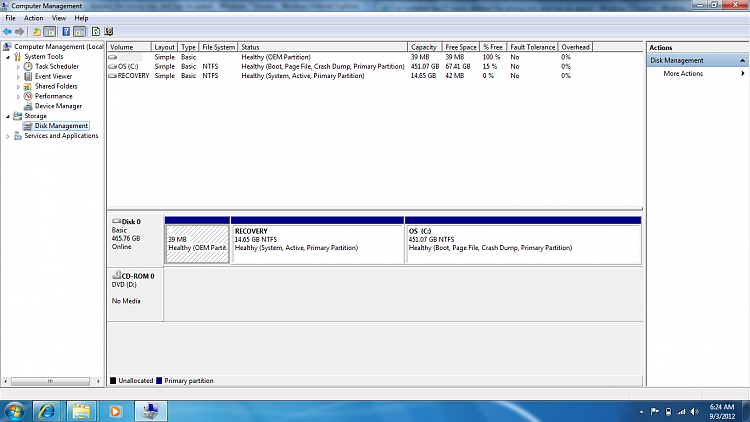Click the '67.41 GB' free space cell
The image size is (750, 422).
click(x=458, y=67)
